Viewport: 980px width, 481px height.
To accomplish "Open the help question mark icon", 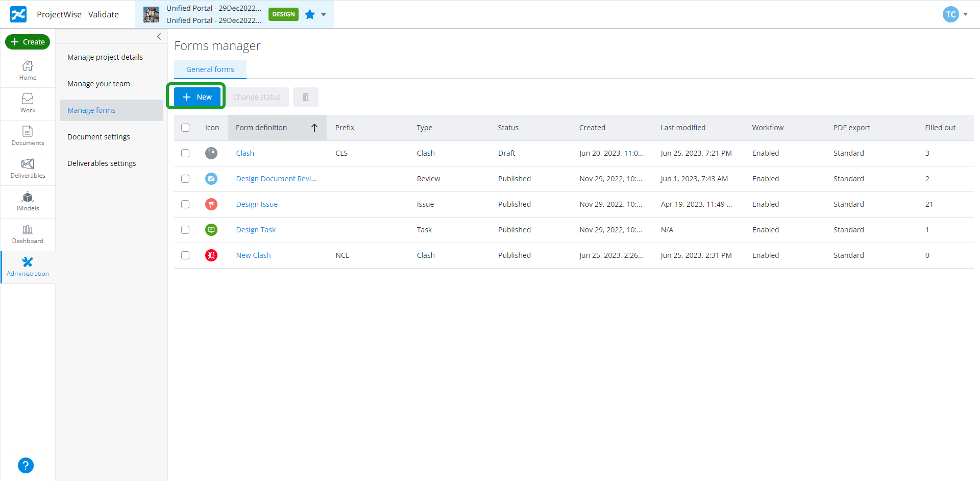I will click(x=26, y=465).
